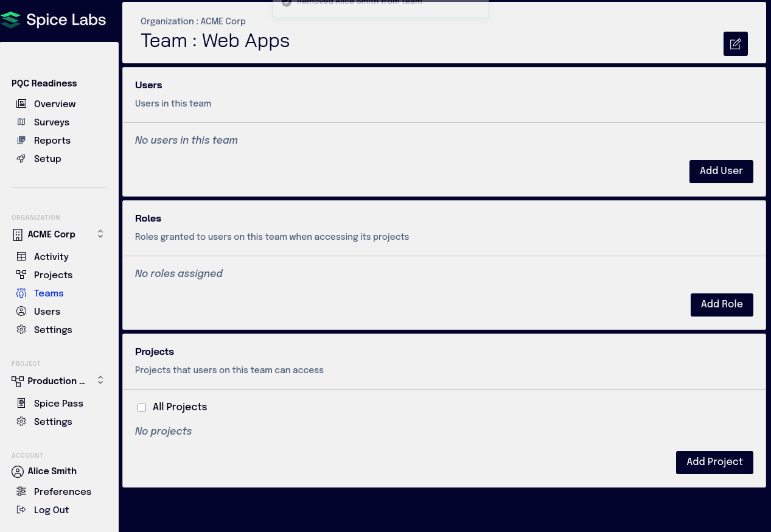Click the Setup rocket icon

(x=21, y=158)
